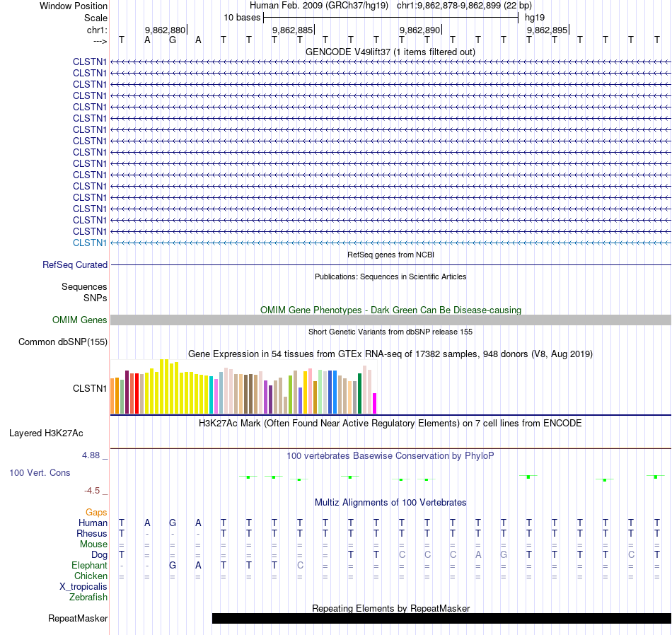Click the RepeatMasker track label
This screenshot has height=635, width=672.
[78, 618]
